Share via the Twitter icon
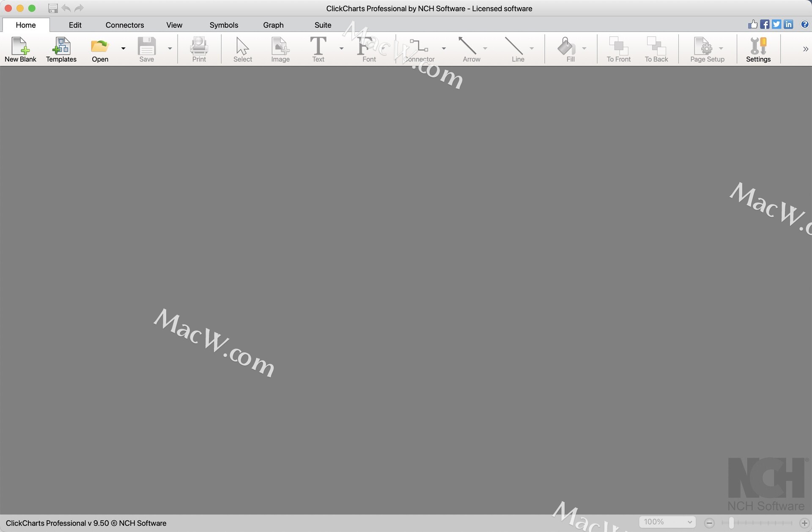Image resolution: width=812 pixels, height=532 pixels. 776,24
